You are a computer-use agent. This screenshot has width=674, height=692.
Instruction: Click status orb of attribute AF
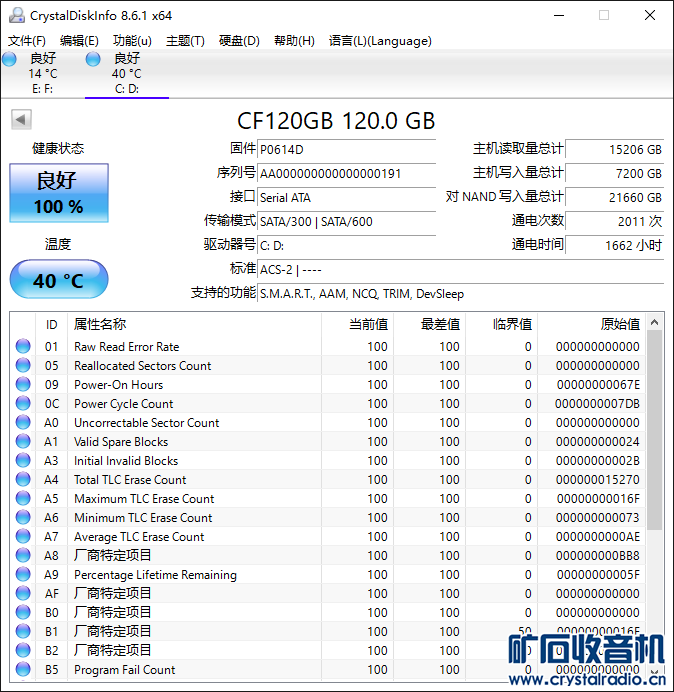(x=23, y=593)
